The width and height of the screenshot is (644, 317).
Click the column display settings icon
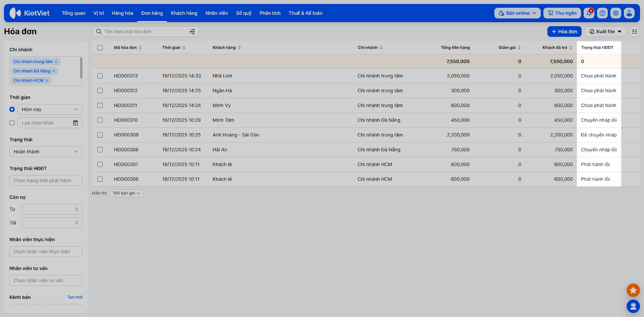pyautogui.click(x=635, y=31)
